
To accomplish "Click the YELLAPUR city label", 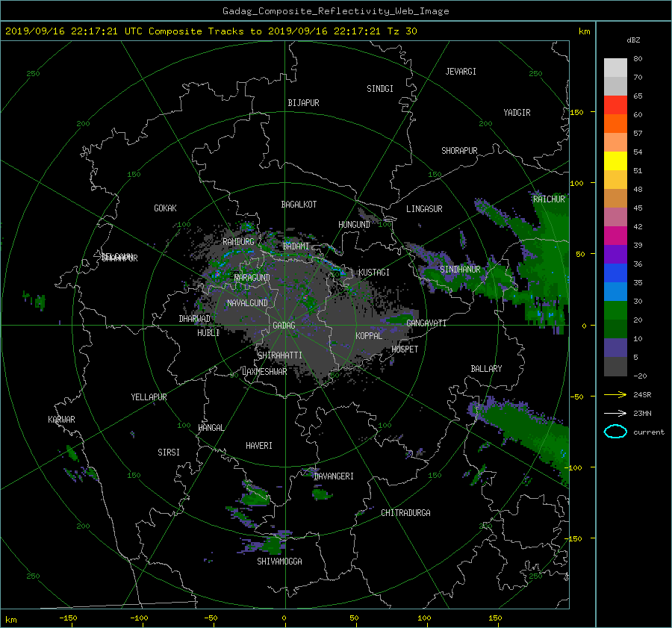I will coord(149,397).
